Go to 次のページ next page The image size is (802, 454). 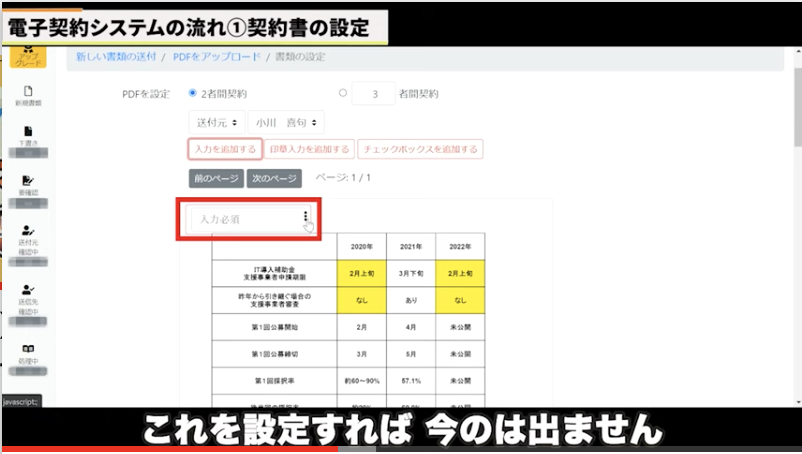click(x=273, y=178)
